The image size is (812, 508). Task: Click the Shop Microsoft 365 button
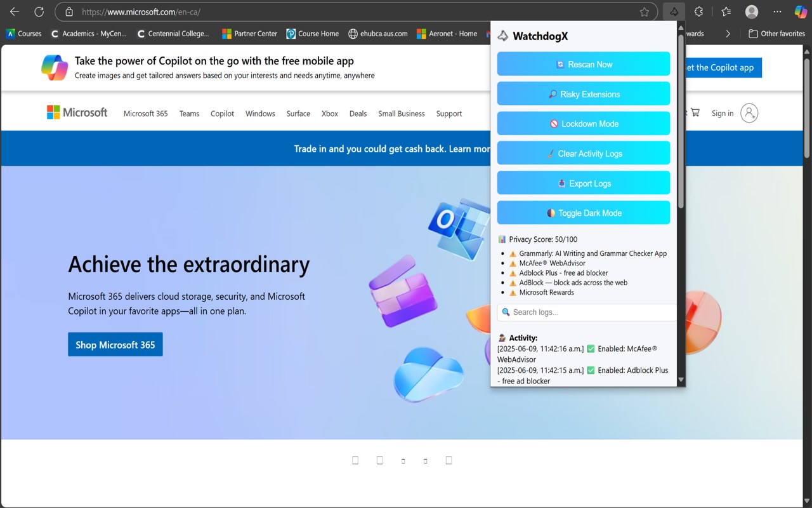[x=115, y=345]
